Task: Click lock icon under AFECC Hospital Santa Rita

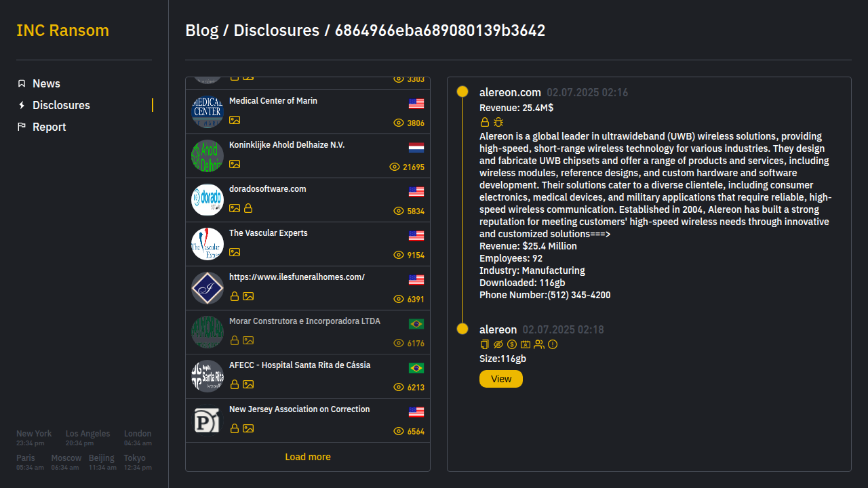Action: pos(235,384)
